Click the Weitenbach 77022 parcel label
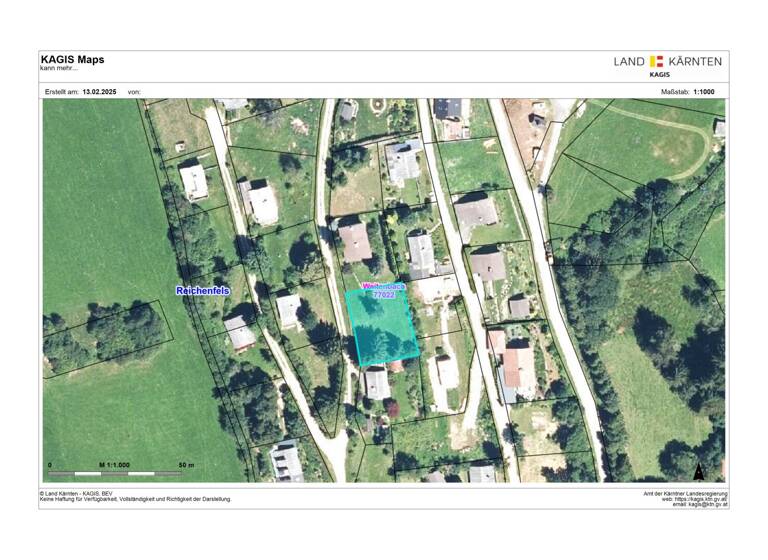The image size is (768, 560). (x=382, y=291)
